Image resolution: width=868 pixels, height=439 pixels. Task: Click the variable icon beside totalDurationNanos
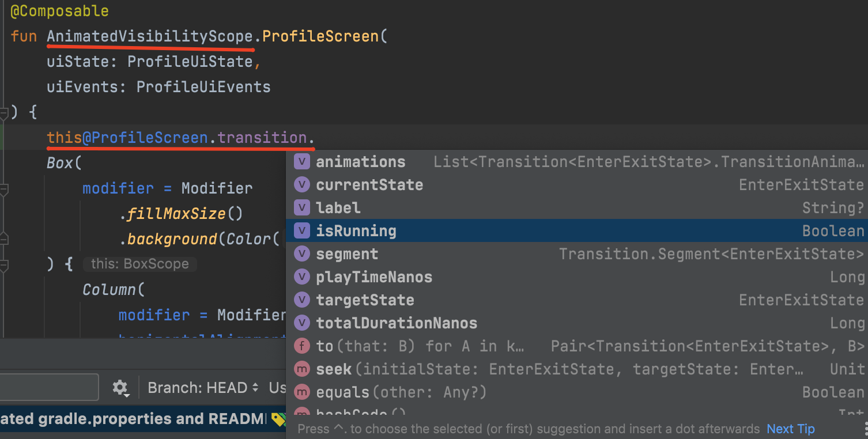pyautogui.click(x=301, y=323)
